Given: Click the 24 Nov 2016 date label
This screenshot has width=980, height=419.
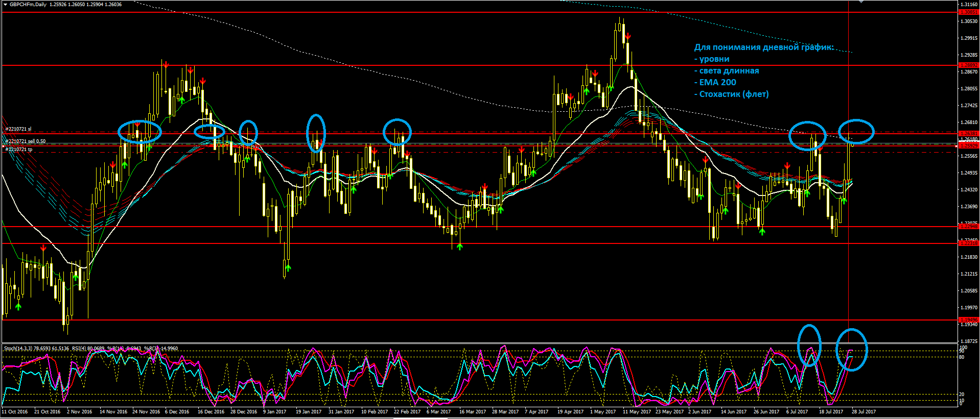Looking at the screenshot, I should (146, 411).
